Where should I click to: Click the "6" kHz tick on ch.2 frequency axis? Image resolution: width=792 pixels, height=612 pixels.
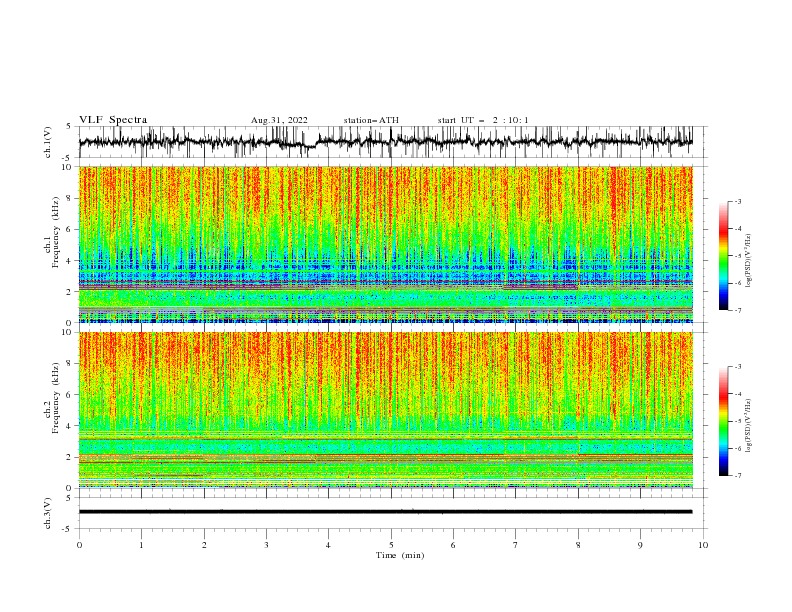(x=71, y=395)
